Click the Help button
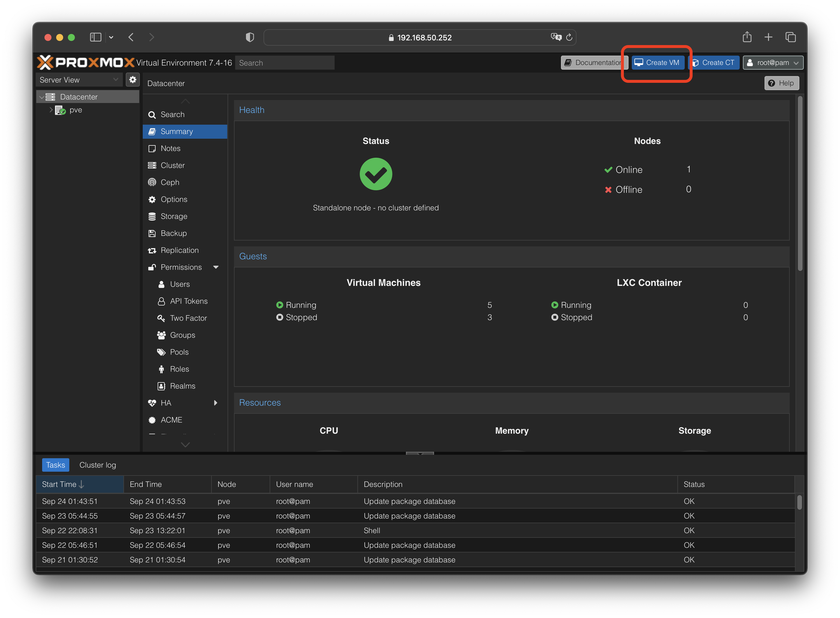The width and height of the screenshot is (840, 618). coord(781,83)
